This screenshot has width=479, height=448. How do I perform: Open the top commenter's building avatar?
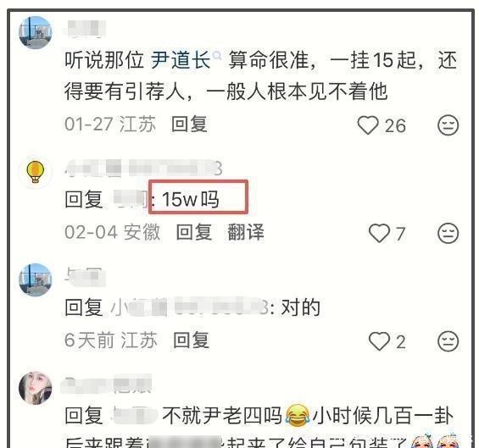coord(36,33)
